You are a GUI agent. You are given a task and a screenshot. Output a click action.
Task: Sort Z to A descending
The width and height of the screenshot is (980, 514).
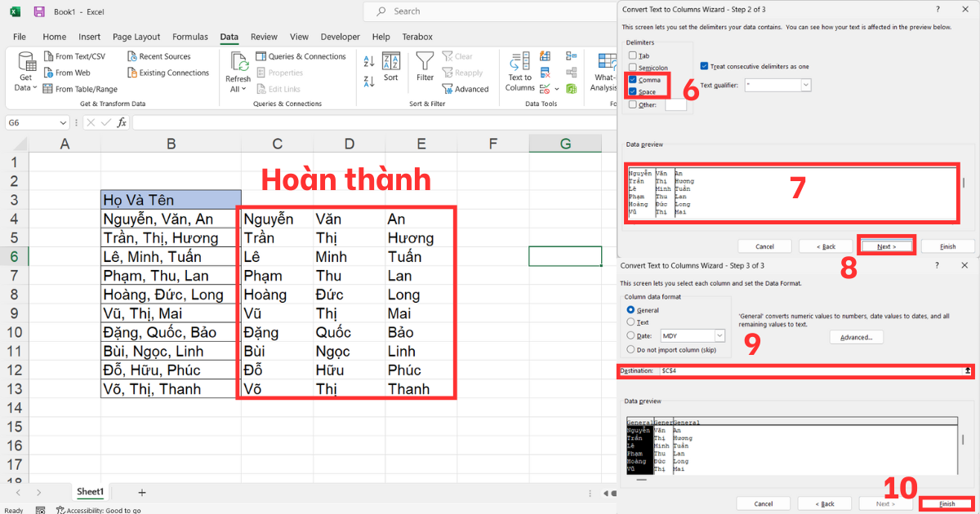tap(369, 82)
